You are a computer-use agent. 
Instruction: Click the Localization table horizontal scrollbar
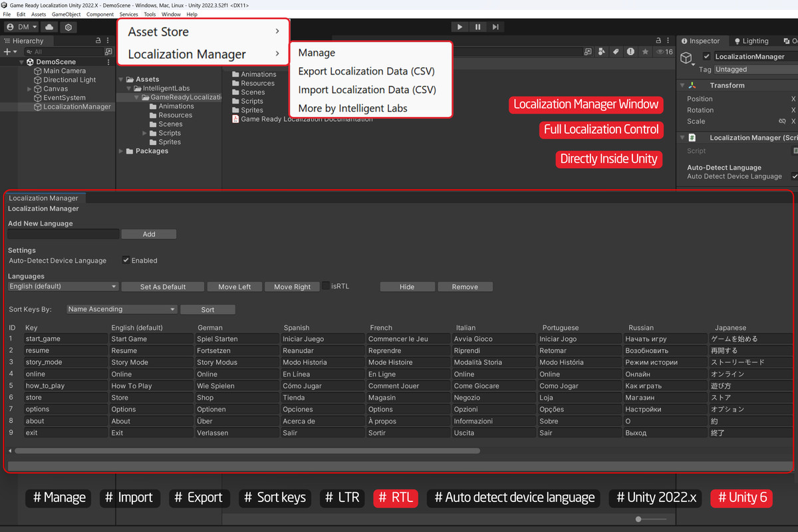click(x=247, y=450)
